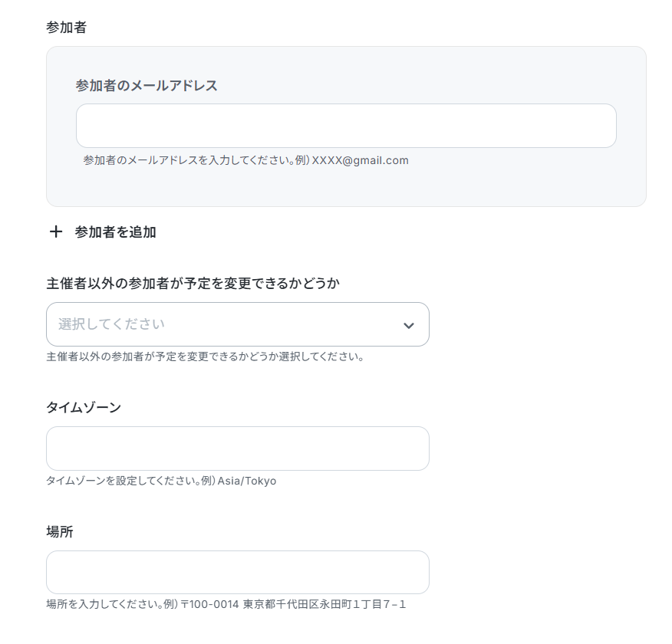The image size is (672, 644).
Task: Click the 参加者のメールアドレス field label
Action: pos(147,86)
